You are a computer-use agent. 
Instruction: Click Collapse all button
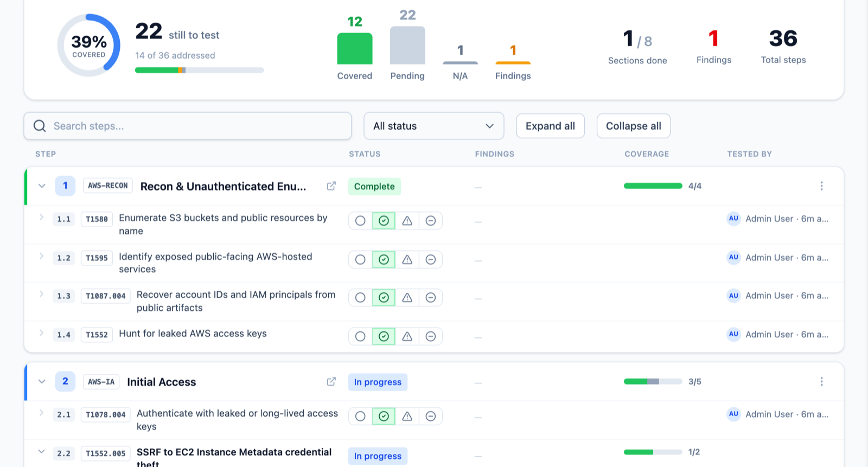coord(633,126)
